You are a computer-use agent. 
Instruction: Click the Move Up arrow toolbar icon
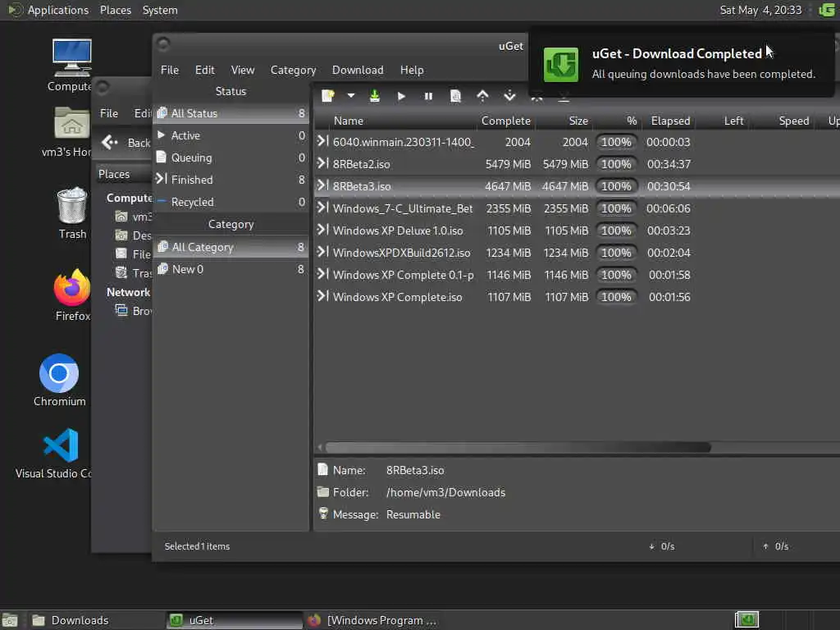pyautogui.click(x=482, y=96)
